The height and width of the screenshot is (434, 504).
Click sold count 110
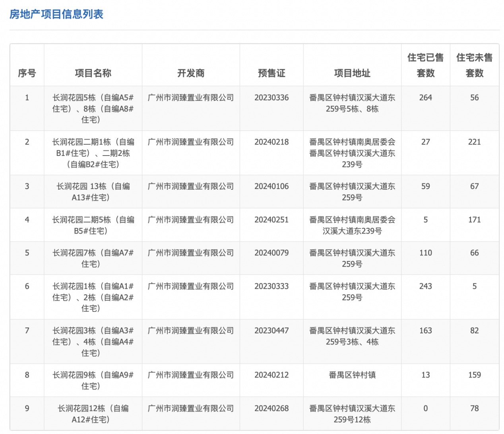(426, 253)
